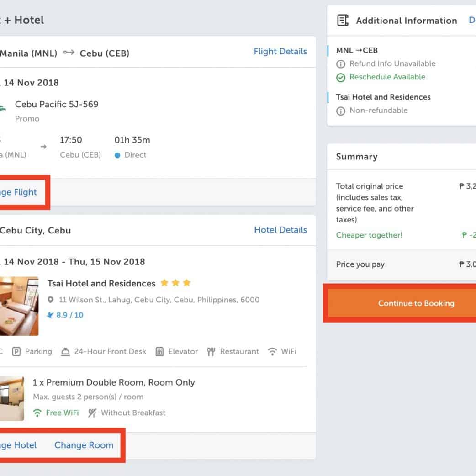
Task: Click the 8.9 / 10 rating score
Action: (69, 315)
